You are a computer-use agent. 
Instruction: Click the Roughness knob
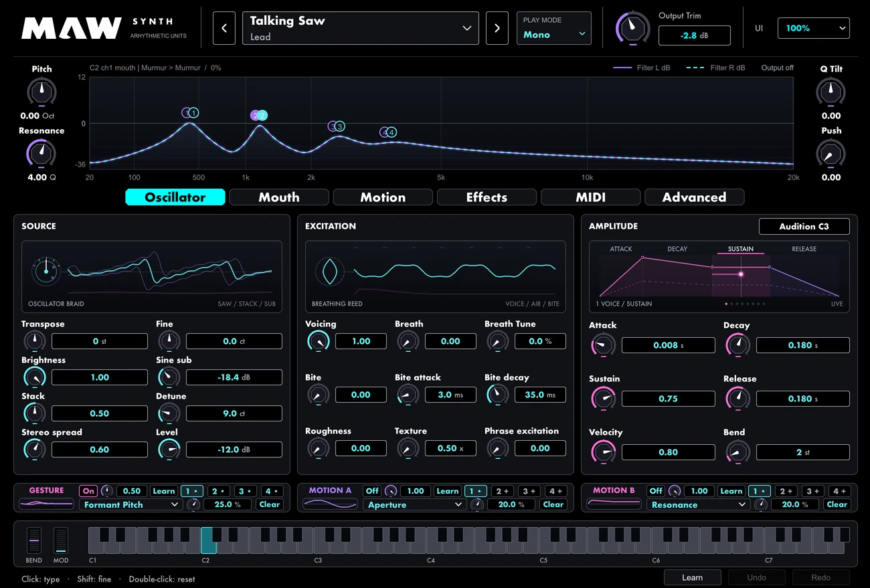click(x=318, y=448)
